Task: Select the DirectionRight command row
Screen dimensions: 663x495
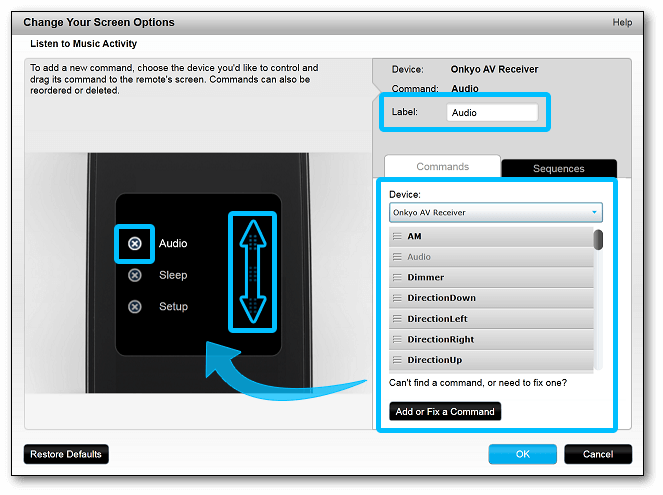Action: point(491,339)
